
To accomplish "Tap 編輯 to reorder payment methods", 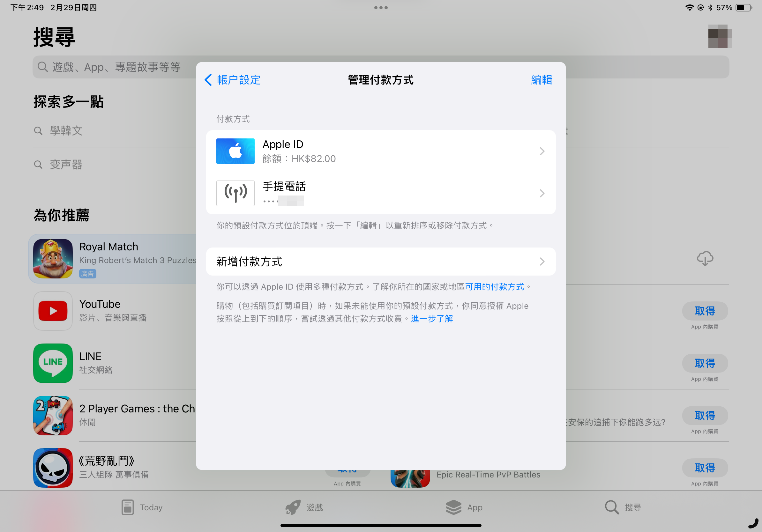I will [541, 80].
